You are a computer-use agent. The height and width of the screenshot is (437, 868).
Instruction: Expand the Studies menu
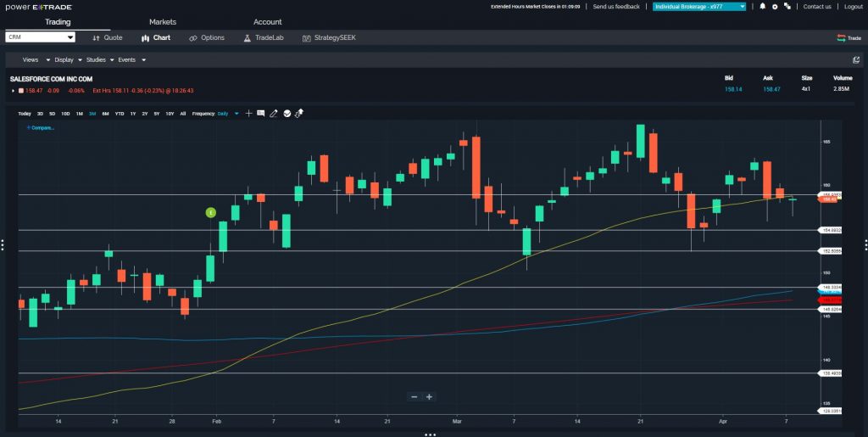(x=100, y=59)
